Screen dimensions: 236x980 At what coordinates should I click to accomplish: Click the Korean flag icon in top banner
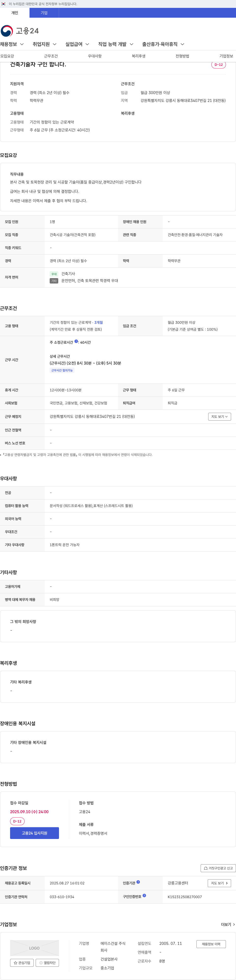pos(3,4)
